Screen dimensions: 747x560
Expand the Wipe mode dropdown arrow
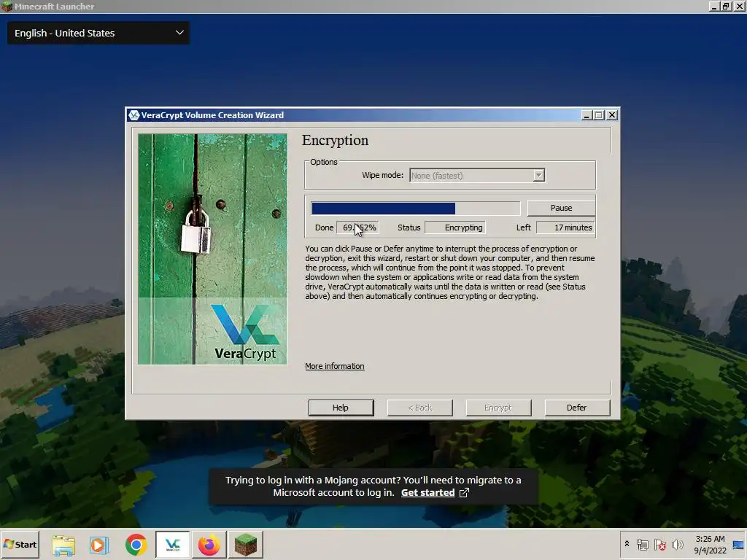[x=538, y=175]
